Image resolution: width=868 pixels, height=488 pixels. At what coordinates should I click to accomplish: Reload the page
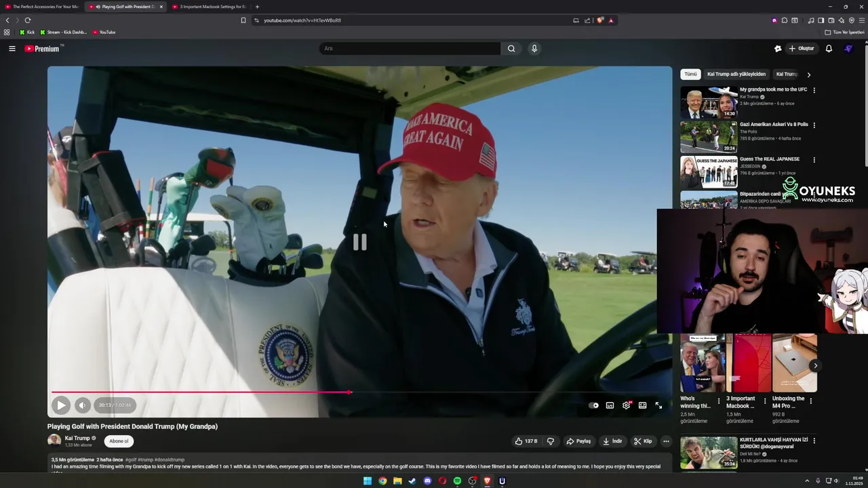click(28, 20)
